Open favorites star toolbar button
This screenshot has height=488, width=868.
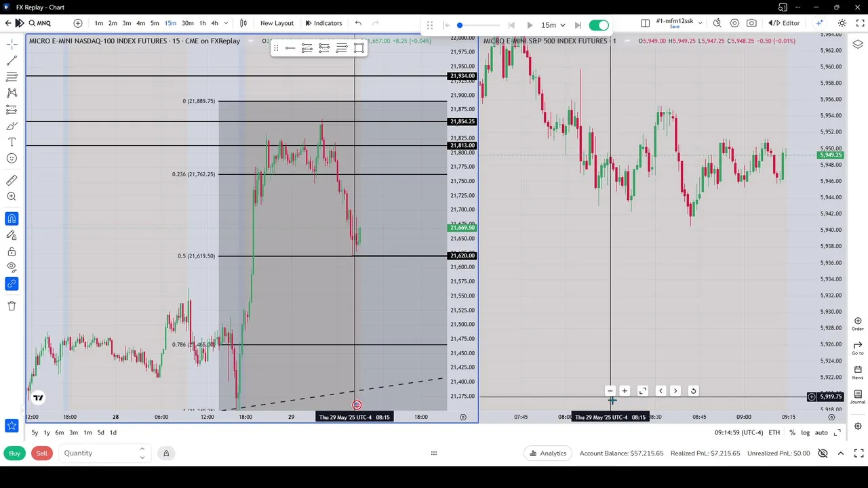12,426
